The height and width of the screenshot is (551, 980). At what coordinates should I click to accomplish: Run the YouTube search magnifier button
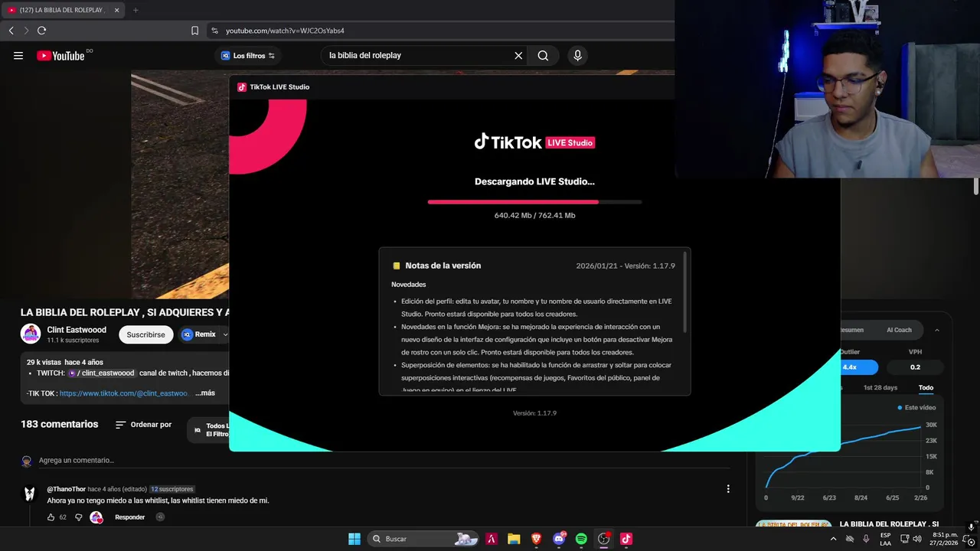[x=543, y=55]
